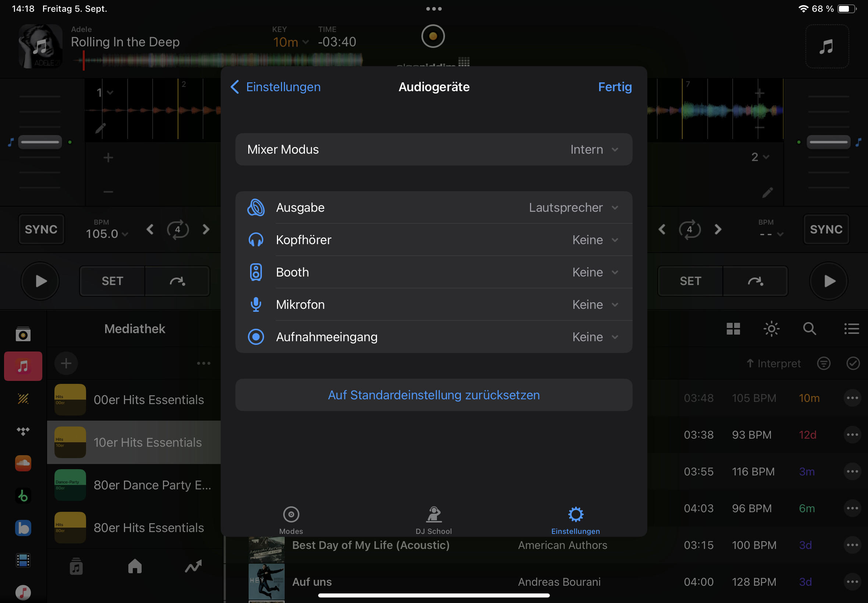Search the music library

click(x=810, y=329)
